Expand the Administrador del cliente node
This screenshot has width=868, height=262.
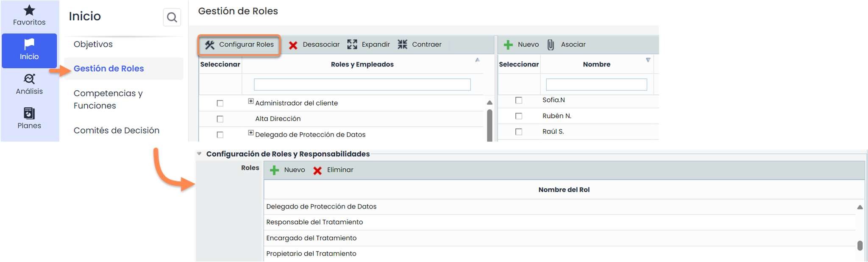(x=251, y=101)
